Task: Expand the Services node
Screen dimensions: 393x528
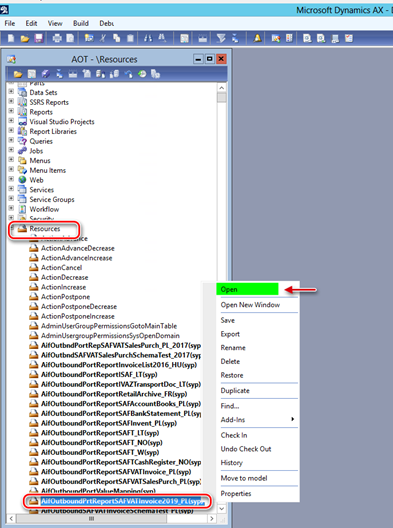Action: (11, 189)
